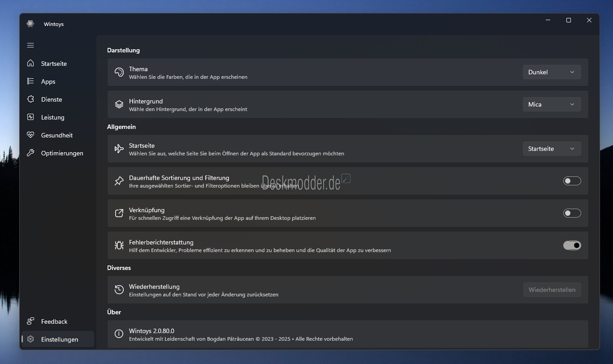Screen dimensions: 613x364
Task: Click the list icon beside Apps
Action: 30,81
